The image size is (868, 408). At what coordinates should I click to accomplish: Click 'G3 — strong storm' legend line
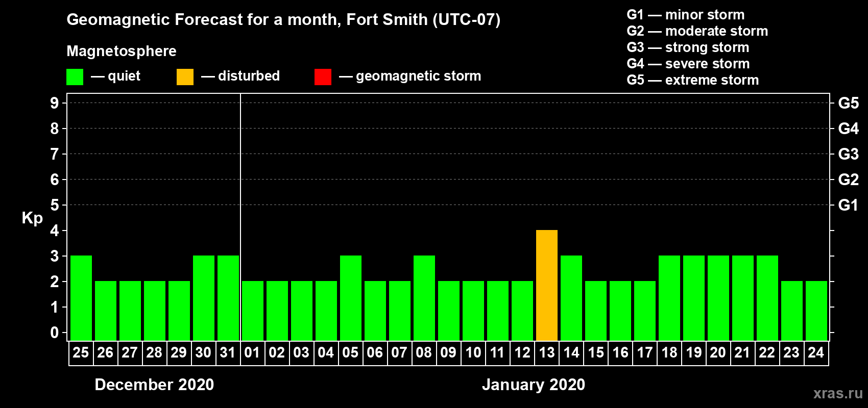[688, 47]
